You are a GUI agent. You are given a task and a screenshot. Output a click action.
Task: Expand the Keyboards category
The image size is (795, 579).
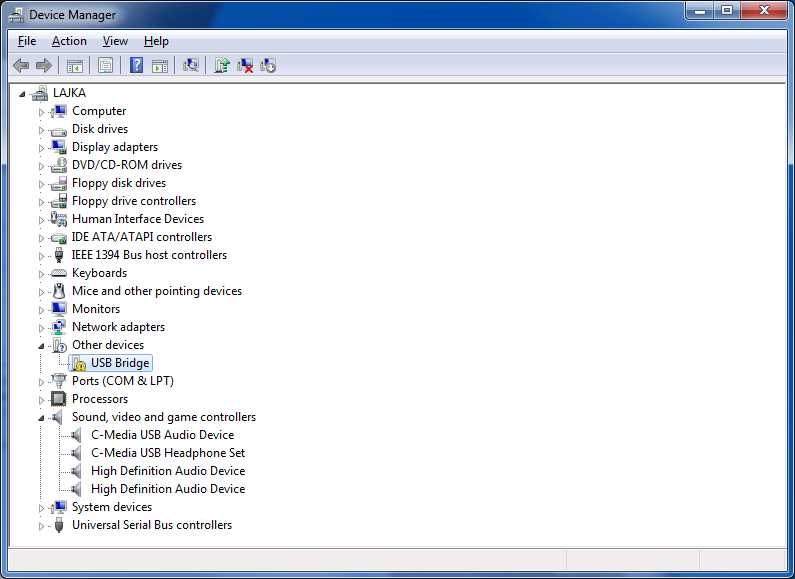(42, 274)
